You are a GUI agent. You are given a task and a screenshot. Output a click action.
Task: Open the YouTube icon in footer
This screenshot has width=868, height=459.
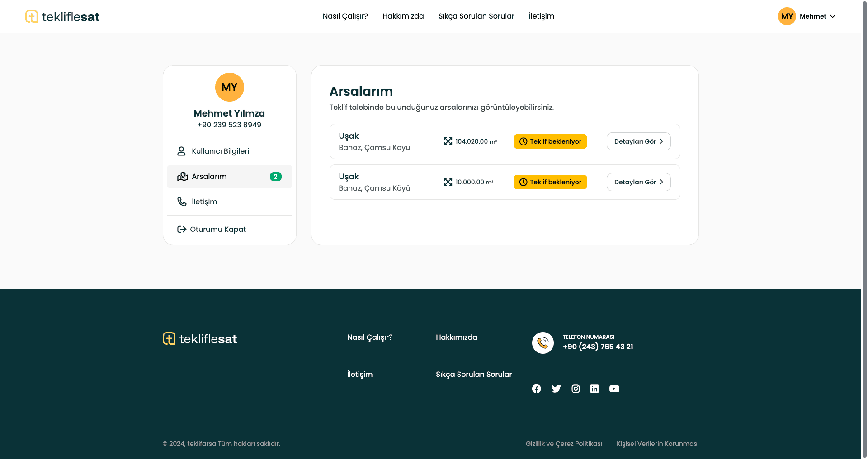pyautogui.click(x=614, y=389)
